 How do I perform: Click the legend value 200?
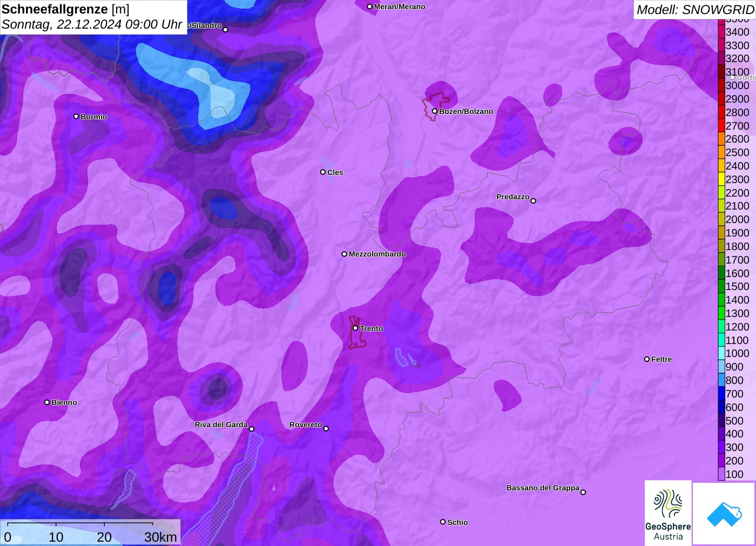[x=734, y=461]
